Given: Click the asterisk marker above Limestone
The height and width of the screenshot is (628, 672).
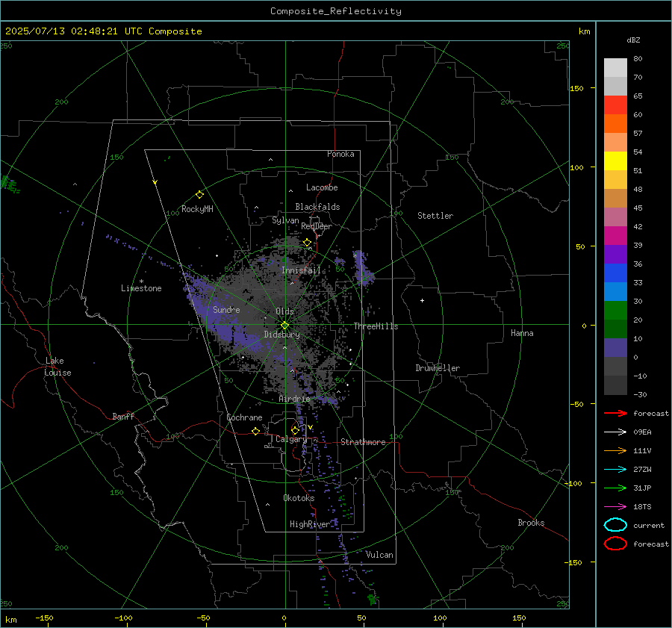Looking at the screenshot, I should click(x=141, y=282).
